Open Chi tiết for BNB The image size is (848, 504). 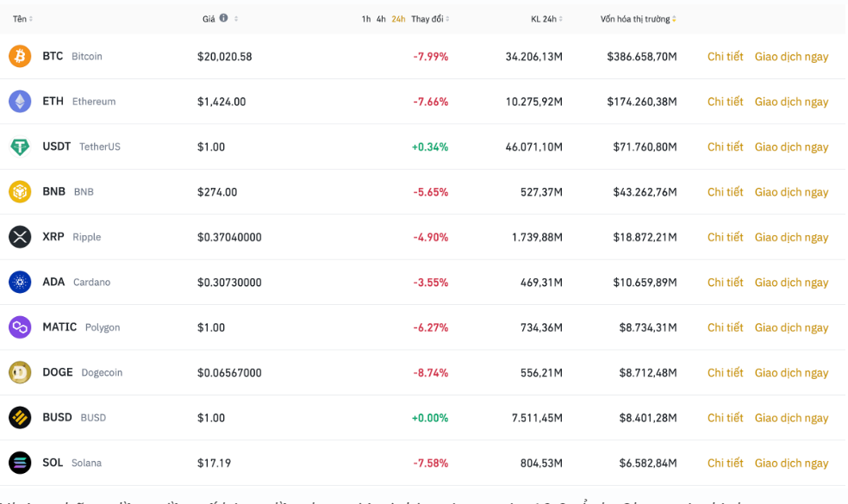coord(726,192)
